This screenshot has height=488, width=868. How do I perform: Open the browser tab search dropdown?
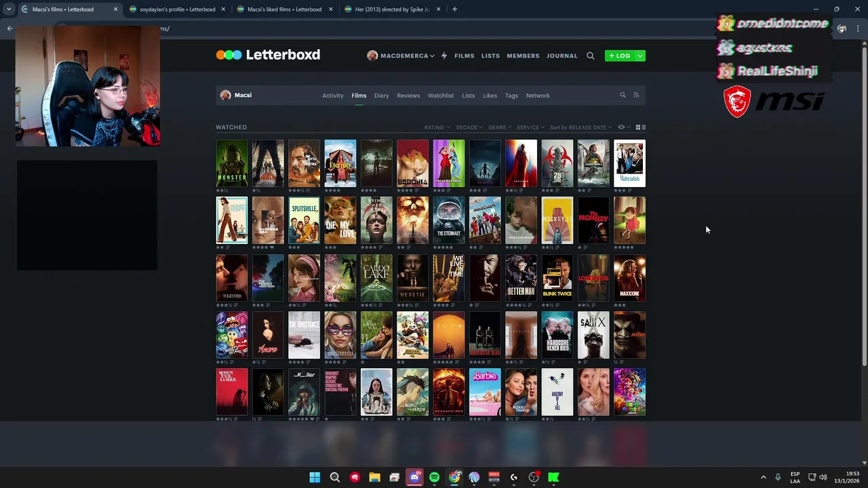point(9,9)
